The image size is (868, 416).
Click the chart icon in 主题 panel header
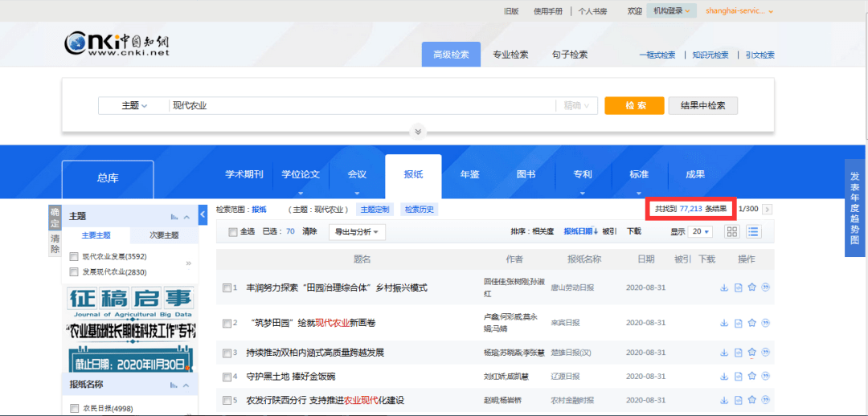(x=174, y=217)
